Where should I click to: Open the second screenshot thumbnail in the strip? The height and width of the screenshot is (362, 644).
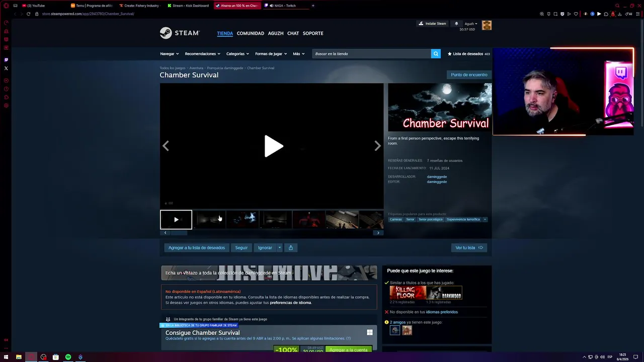[x=243, y=219]
